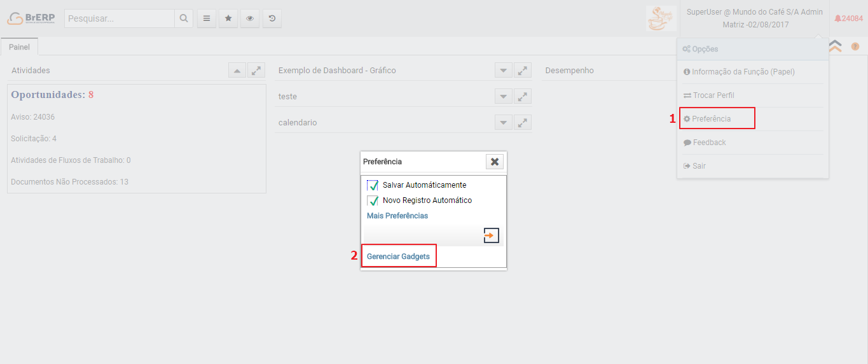Maximize the Atividades gadget
This screenshot has width=868, height=364.
256,71
